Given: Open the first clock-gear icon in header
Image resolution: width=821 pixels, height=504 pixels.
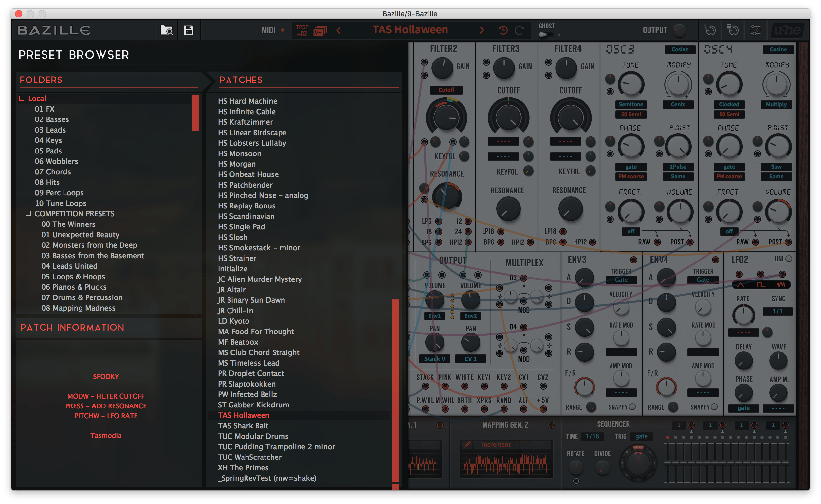Looking at the screenshot, I should point(710,30).
